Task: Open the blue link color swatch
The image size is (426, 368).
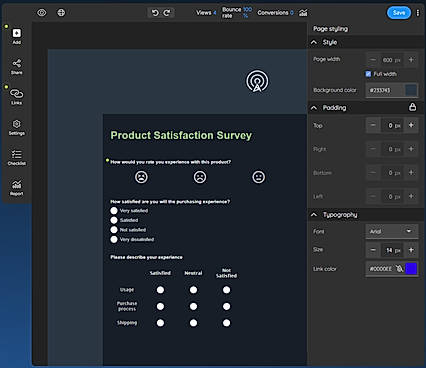Action: click(x=411, y=268)
